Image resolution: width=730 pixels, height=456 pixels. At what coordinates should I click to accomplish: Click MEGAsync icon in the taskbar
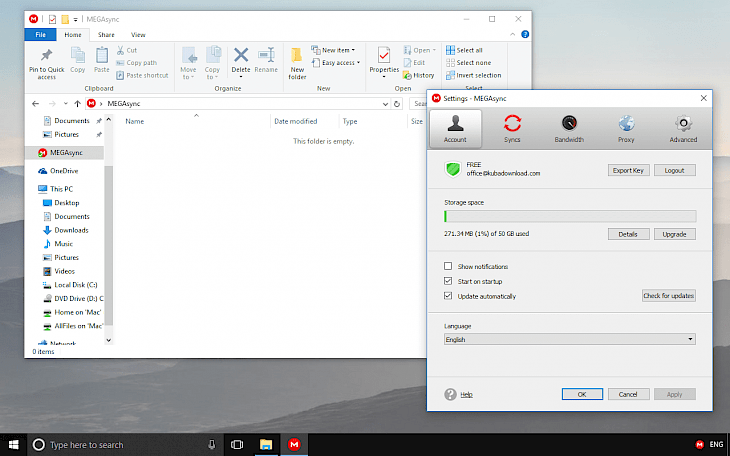(x=294, y=445)
